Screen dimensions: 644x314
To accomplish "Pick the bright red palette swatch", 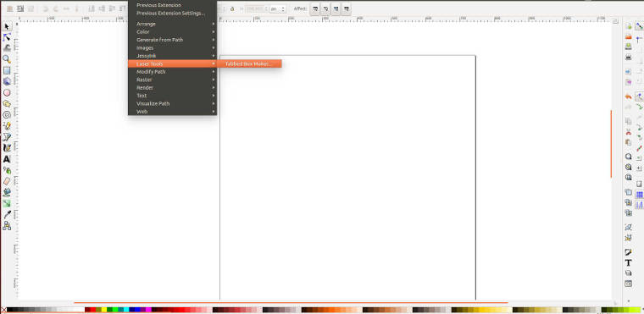I will [93, 310].
